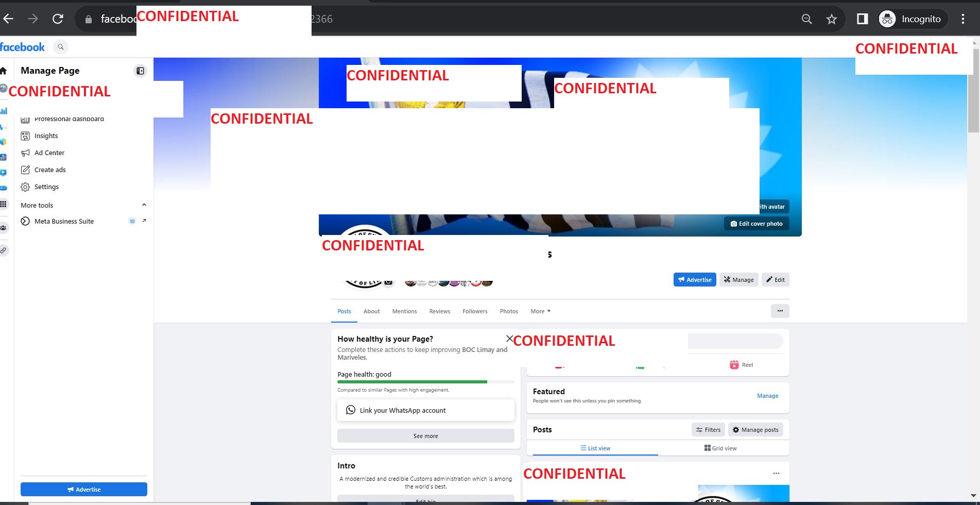Open Facebook search magnifier
The image size is (980, 505).
point(61,47)
